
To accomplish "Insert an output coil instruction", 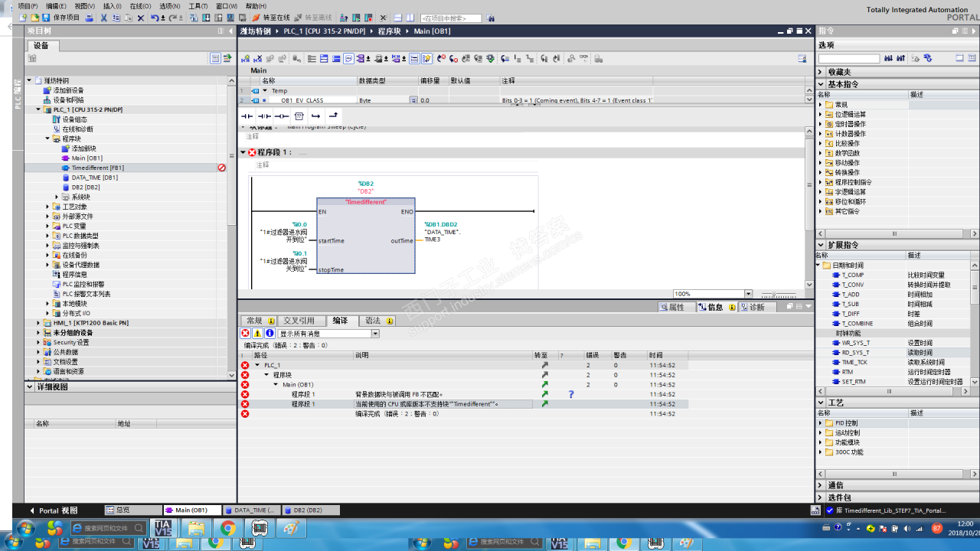I will (282, 116).
